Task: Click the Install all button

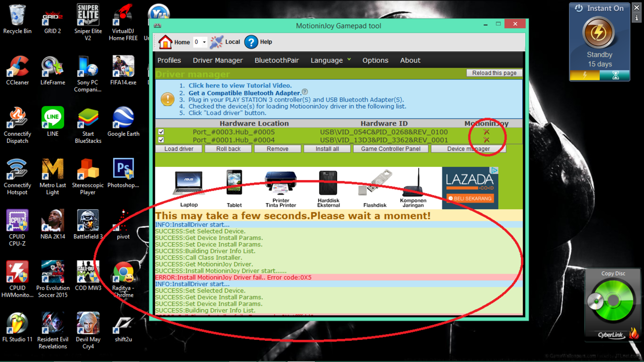Action: (x=327, y=149)
